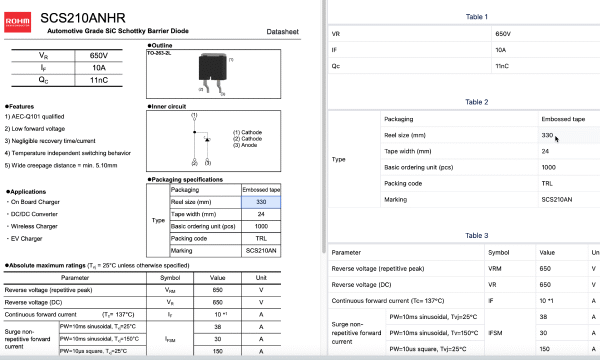Select the Table 1 heading
The image size is (600, 360).
pos(476,17)
